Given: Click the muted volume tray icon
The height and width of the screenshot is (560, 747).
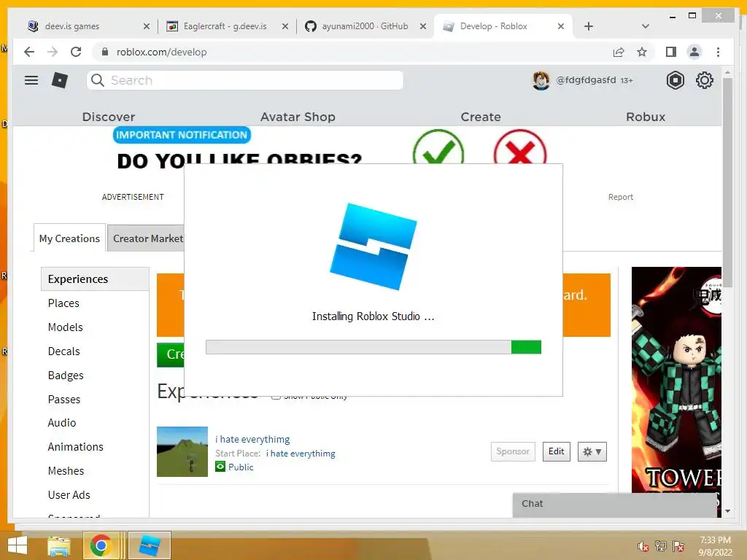Looking at the screenshot, I should [643, 547].
